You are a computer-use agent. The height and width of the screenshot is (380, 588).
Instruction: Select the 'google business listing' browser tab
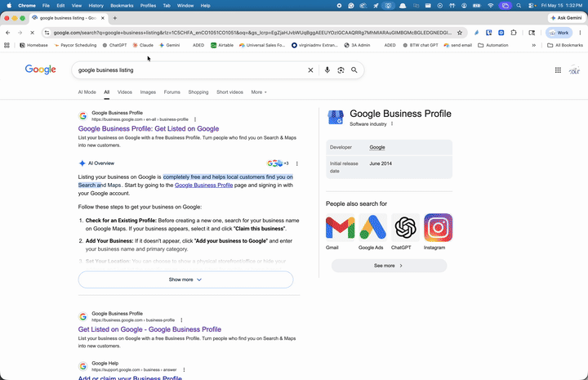pyautogui.click(x=69, y=18)
